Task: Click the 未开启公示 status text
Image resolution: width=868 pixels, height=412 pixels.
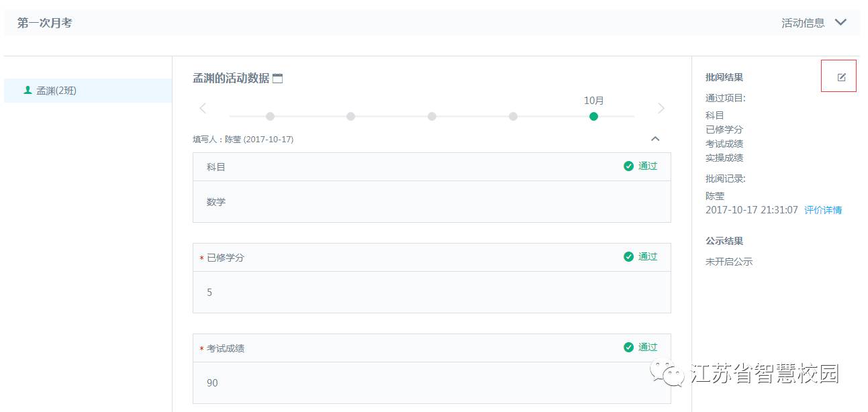Action: pyautogui.click(x=729, y=262)
